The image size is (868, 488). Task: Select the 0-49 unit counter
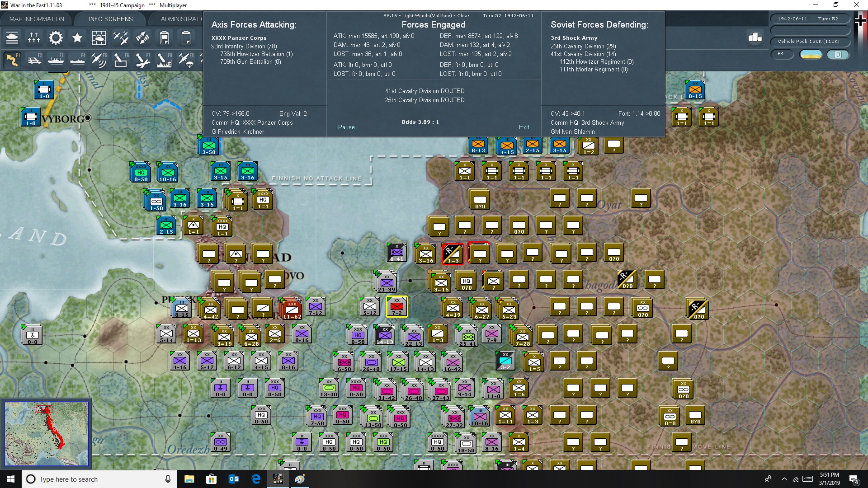click(221, 441)
